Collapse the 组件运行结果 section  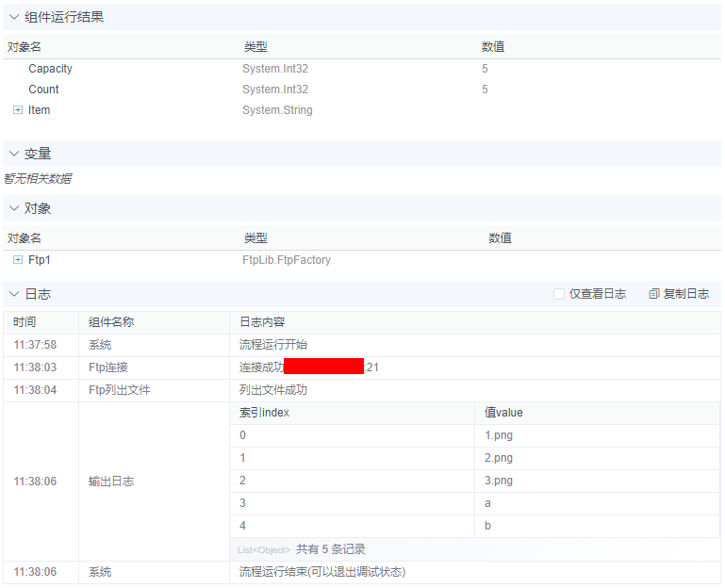tap(14, 17)
